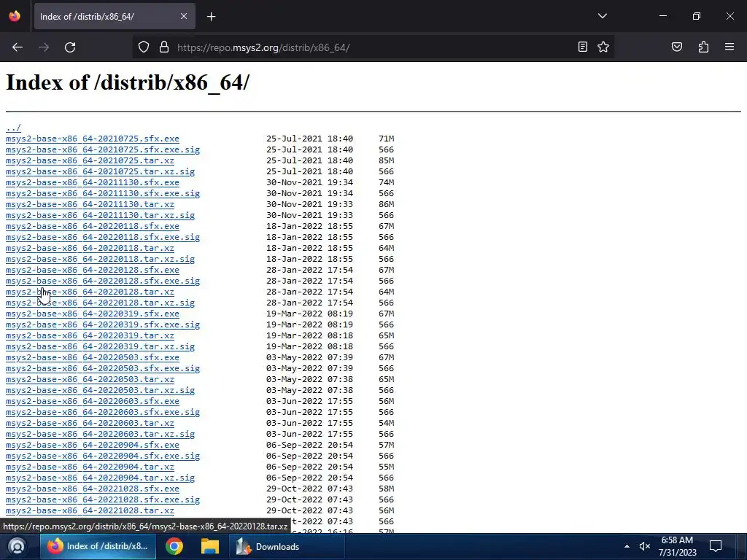Open msys2-base-x86_64-20221028.sfx.exe.sig link
Viewport: 747px width, 560px height.
point(103,500)
